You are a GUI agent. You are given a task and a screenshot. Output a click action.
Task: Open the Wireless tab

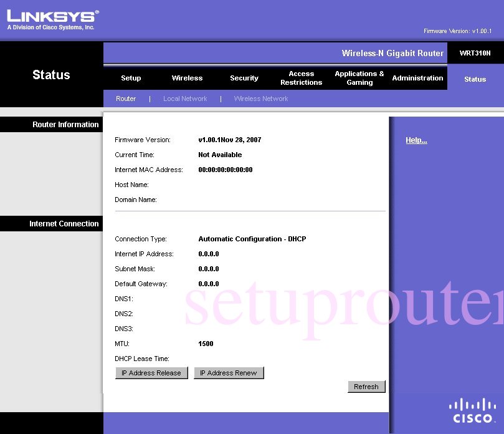[187, 78]
